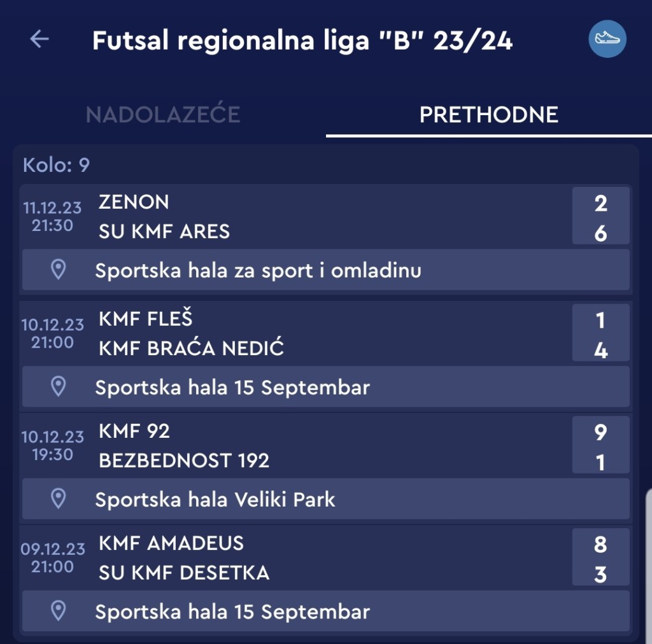This screenshot has height=644, width=652.
Task: Tap location pin under KMF FLEŠ match
Action: pos(59,387)
